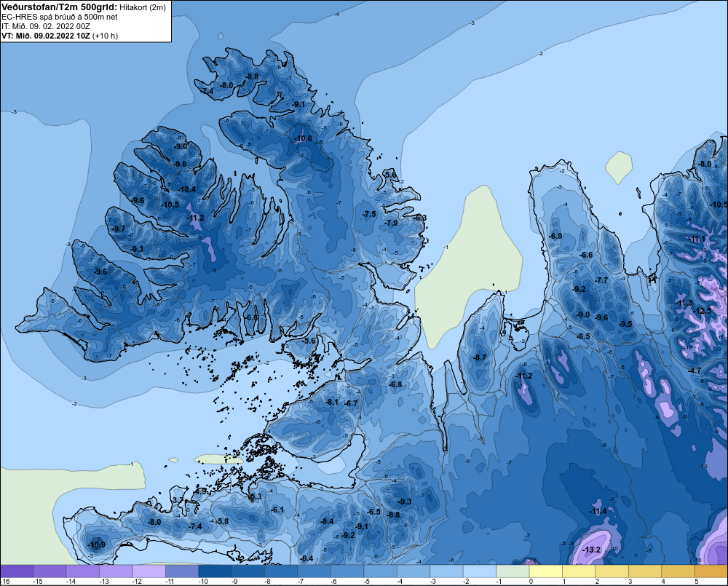Click the -10.9 temperature label on the map
Viewport: 728px width, 586px height.
[96, 545]
